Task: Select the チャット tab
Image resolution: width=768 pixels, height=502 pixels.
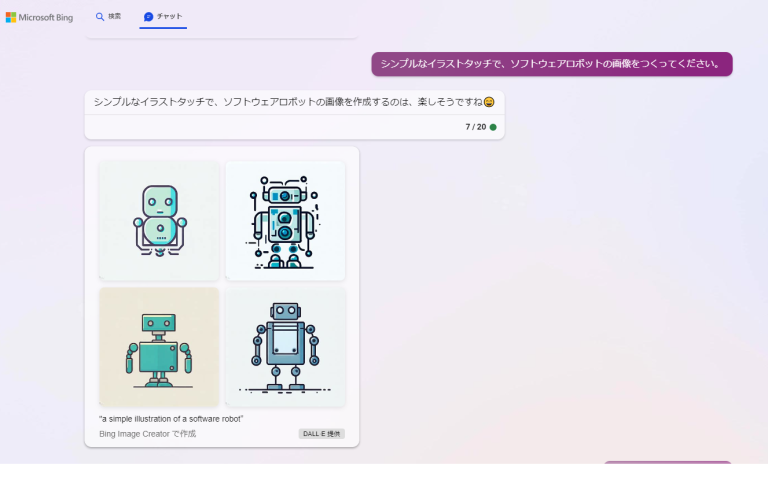Action: point(163,17)
